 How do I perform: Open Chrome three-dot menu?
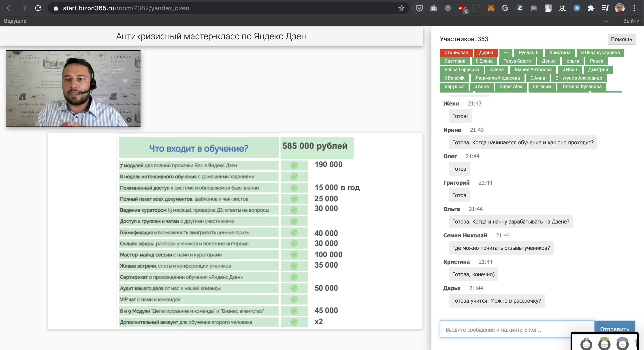pos(634,8)
